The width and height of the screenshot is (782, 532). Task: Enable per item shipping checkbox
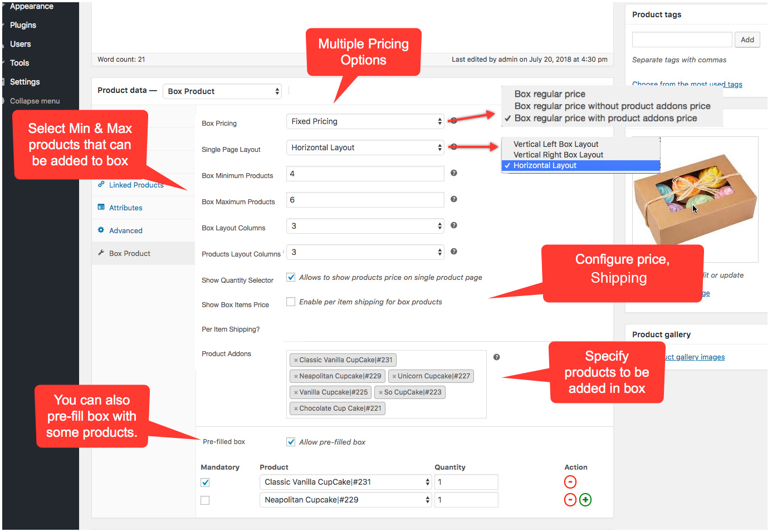[291, 302]
